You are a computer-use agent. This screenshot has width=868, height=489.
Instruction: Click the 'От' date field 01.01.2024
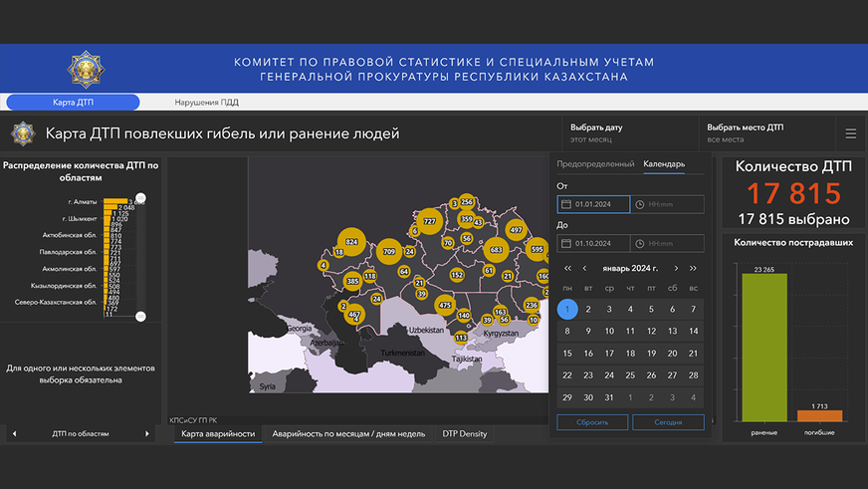click(x=593, y=204)
